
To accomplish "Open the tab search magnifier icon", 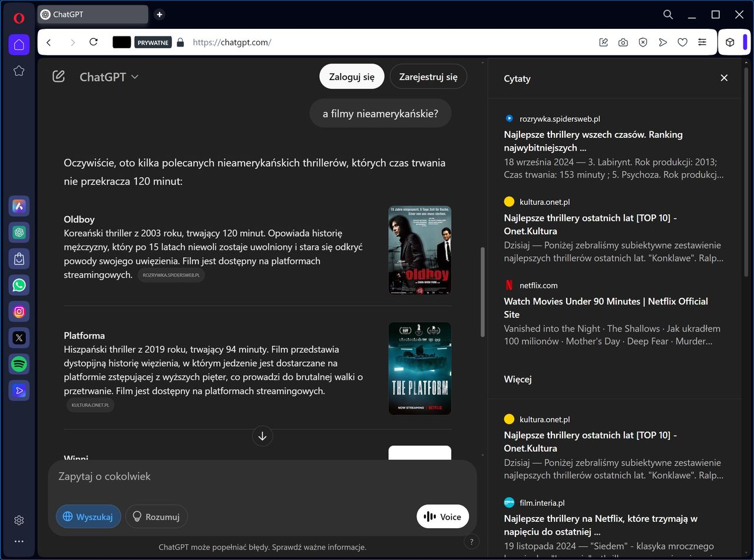I will [x=668, y=15].
